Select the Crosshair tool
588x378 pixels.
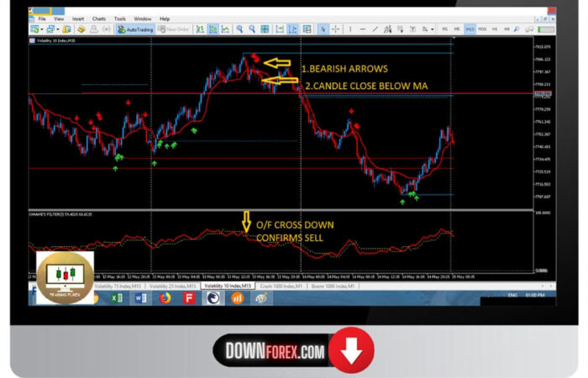click(336, 29)
